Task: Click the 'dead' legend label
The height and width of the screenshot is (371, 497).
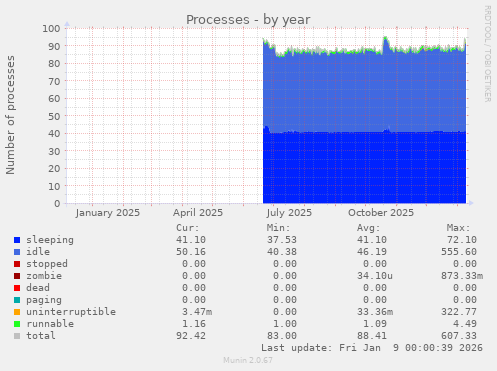Action: [x=38, y=288]
